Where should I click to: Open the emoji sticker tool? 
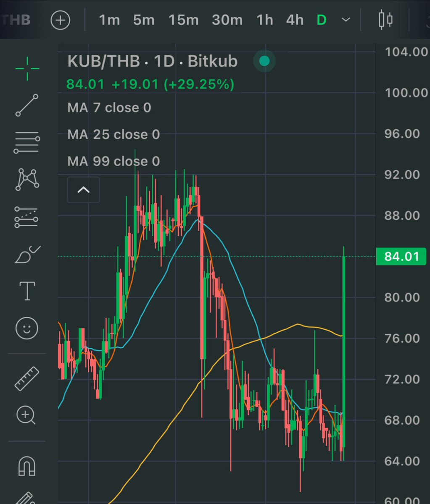pos(27,328)
